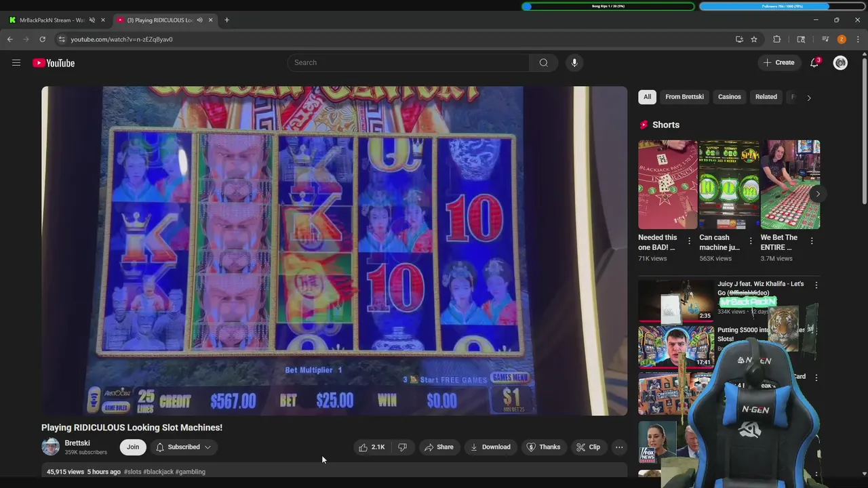Open the Needed this one BAD short thumbnail
Viewport: 868px width, 488px height.
(668, 184)
